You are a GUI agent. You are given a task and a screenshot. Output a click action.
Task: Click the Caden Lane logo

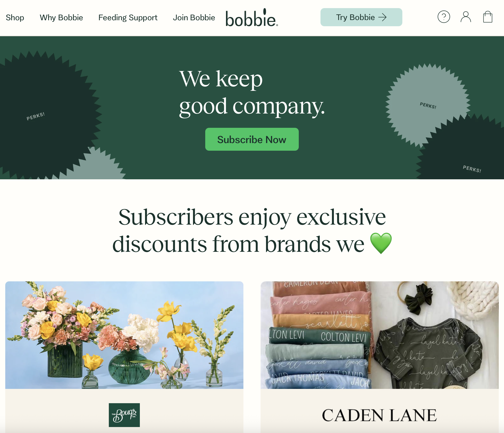coord(379,415)
